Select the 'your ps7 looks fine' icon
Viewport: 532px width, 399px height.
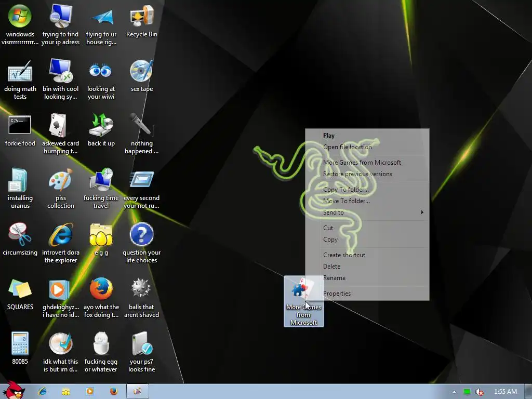coord(141,352)
